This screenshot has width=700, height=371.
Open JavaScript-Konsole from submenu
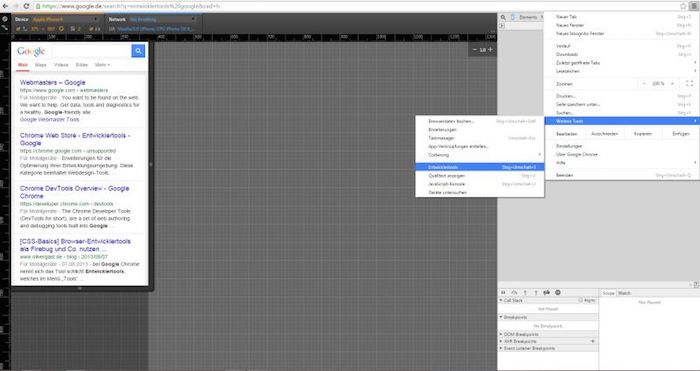coord(479,184)
